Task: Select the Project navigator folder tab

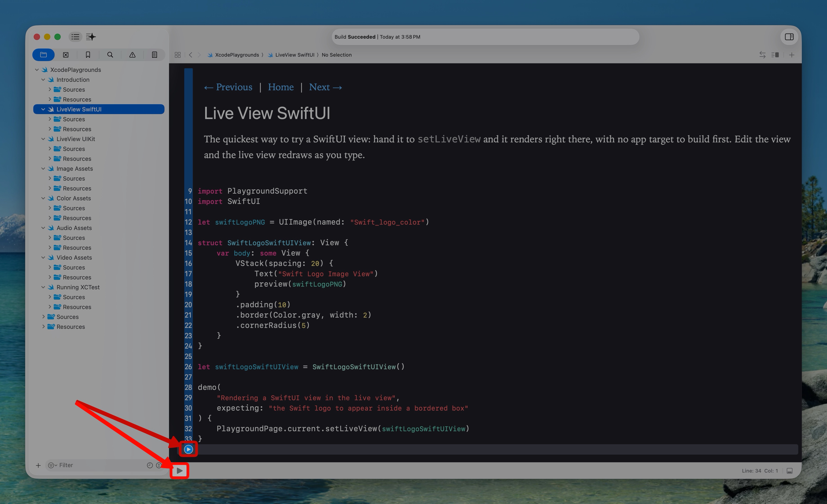Action: pos(43,55)
